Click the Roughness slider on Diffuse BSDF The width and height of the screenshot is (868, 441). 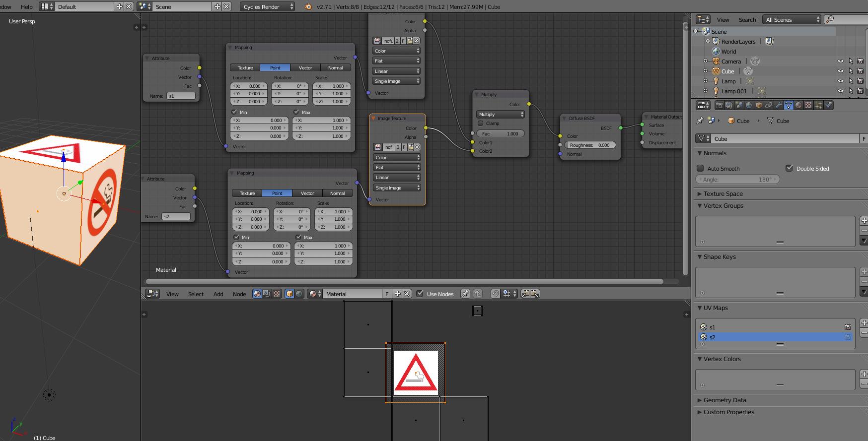[x=590, y=145]
